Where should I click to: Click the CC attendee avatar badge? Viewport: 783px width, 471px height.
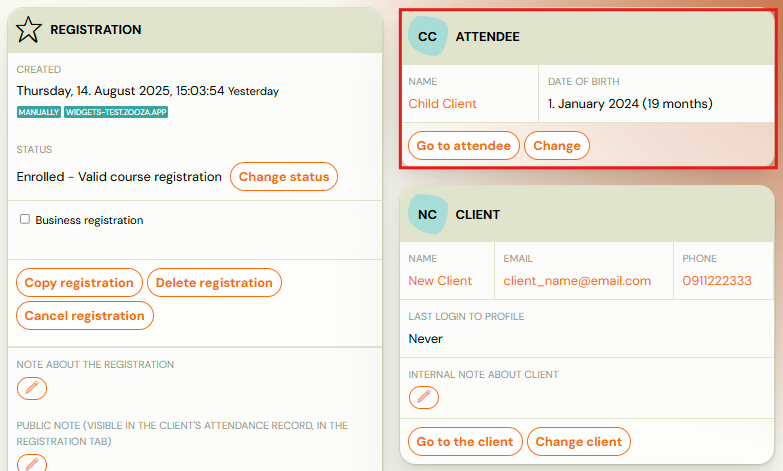pos(427,36)
